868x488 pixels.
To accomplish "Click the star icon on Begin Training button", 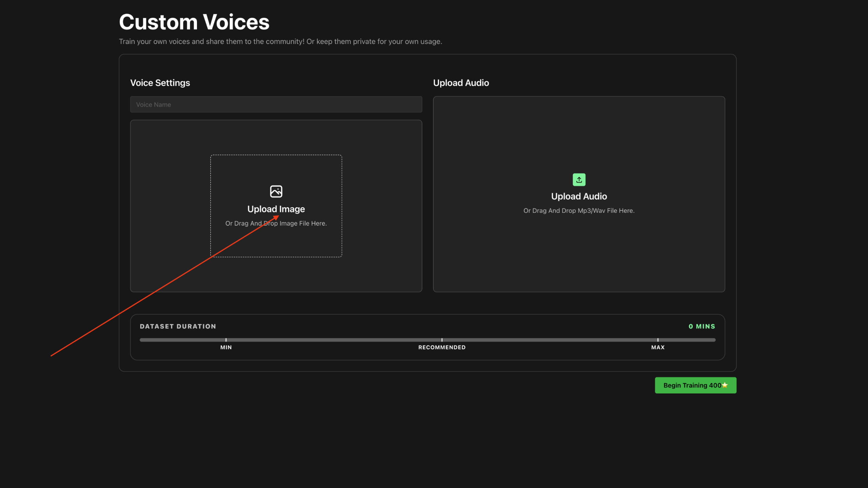I will [725, 385].
